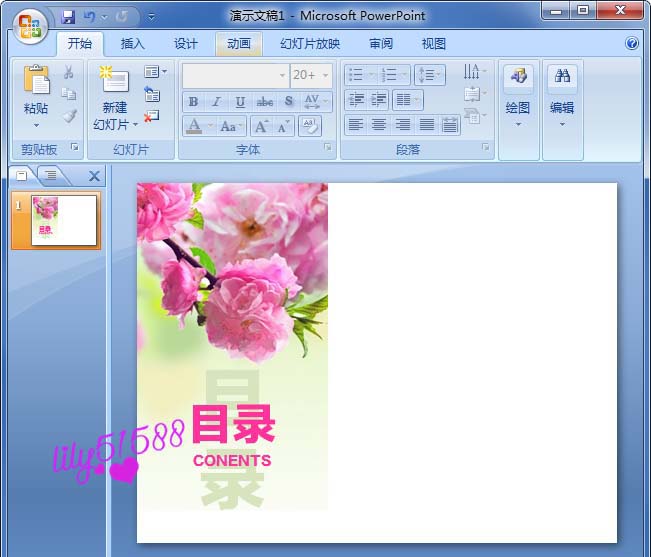The width and height of the screenshot is (651, 557).
Task: Click the 粘贴 paste button
Action: coord(36,96)
